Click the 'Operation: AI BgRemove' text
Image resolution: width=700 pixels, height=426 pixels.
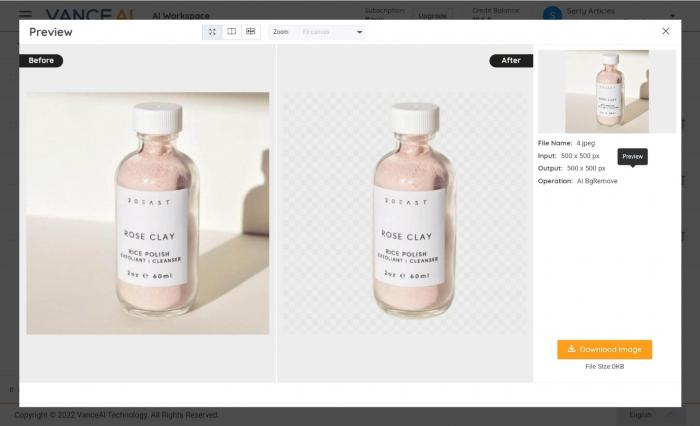[578, 181]
